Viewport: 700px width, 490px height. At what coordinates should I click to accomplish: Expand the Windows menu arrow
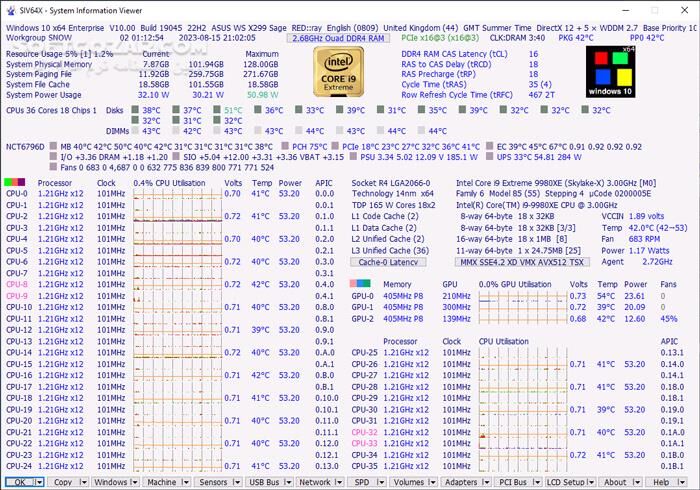[x=134, y=482]
